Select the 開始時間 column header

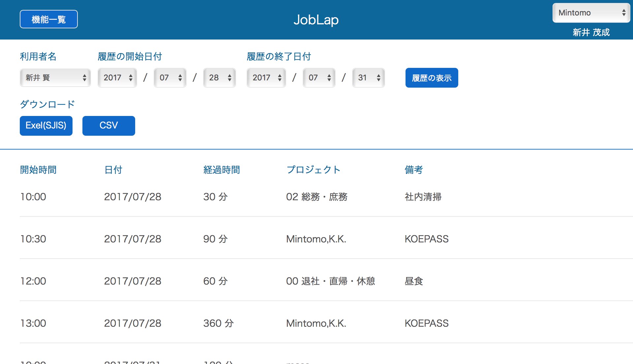pos(38,170)
